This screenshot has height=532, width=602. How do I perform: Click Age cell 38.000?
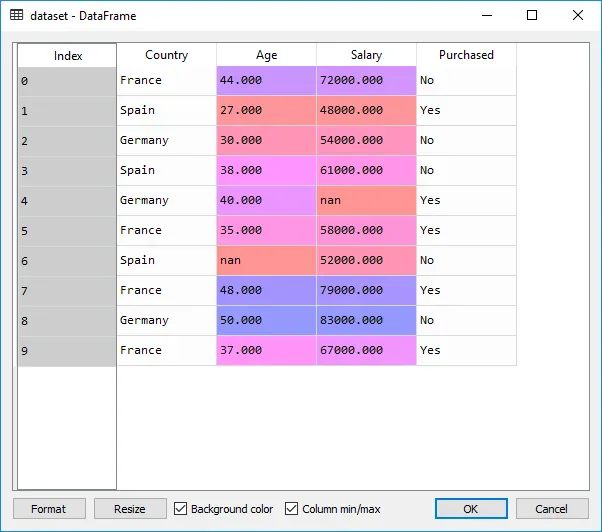[266, 170]
